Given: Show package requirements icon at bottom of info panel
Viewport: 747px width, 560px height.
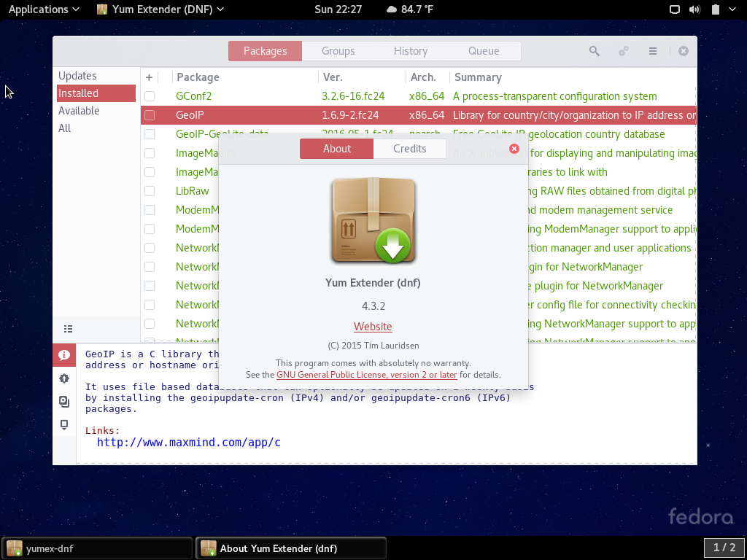Looking at the screenshot, I should coord(64,424).
